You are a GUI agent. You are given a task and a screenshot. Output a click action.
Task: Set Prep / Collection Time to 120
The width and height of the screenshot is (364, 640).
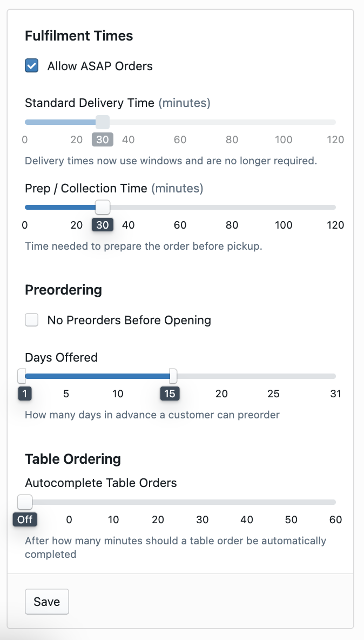tap(335, 207)
